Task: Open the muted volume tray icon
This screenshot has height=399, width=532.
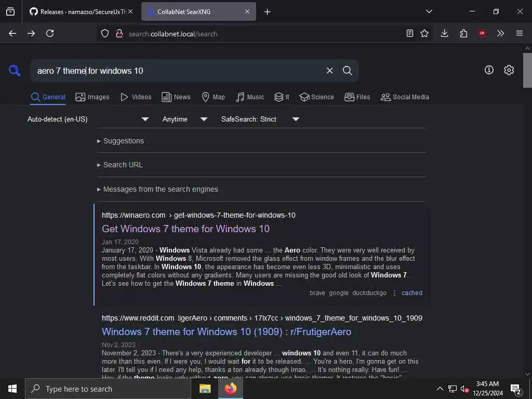Action: [464, 389]
